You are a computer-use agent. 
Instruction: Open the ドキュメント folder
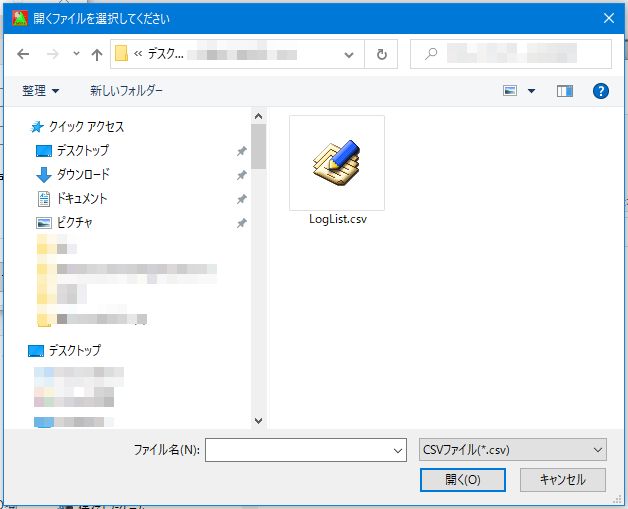click(82, 199)
